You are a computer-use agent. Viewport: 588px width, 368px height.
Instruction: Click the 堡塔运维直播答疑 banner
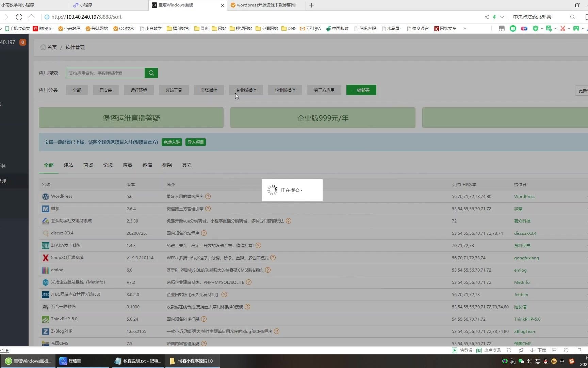(x=131, y=118)
